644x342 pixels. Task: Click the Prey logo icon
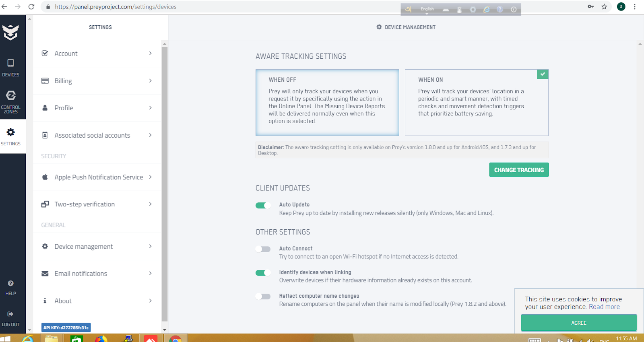[x=10, y=32]
